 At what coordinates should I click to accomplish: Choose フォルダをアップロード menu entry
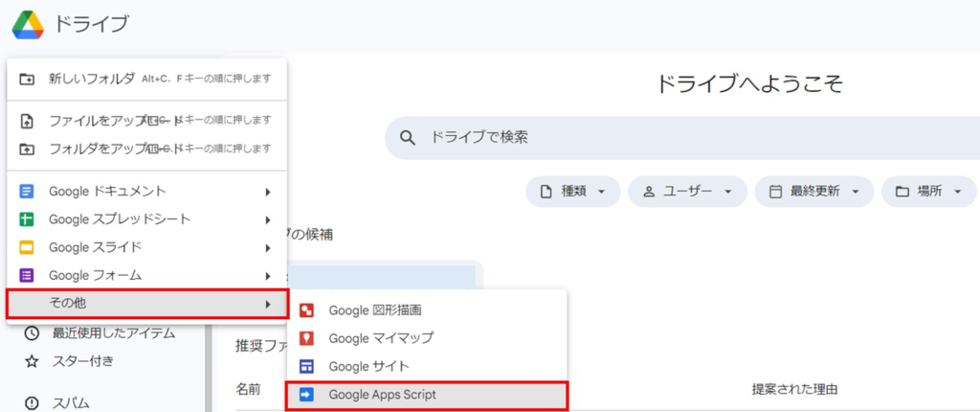click(146, 149)
